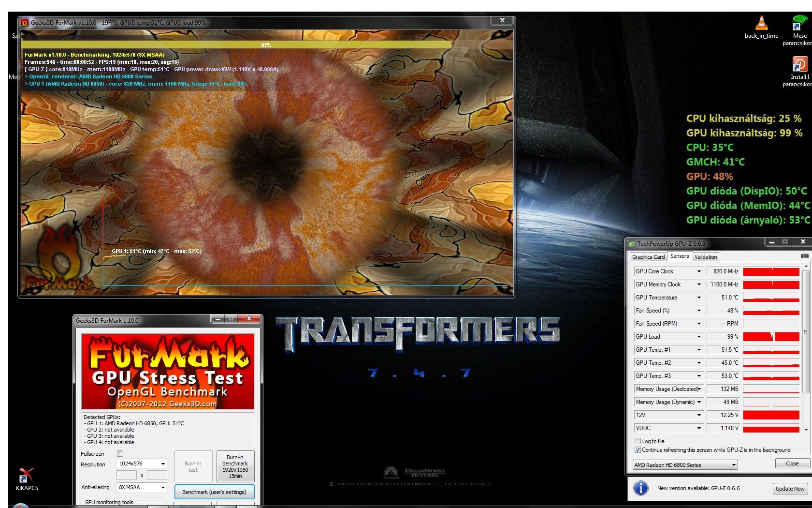Click the 1.148 V VDDC value

click(724, 428)
